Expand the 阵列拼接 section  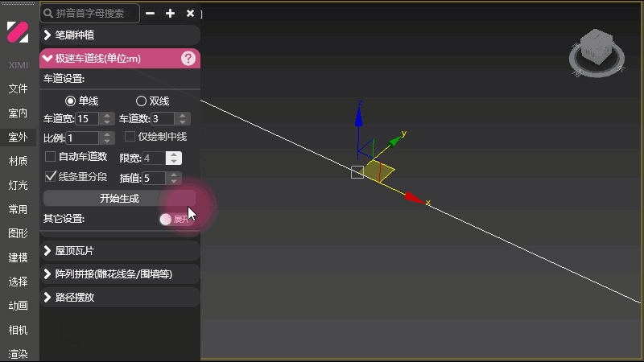(120, 274)
